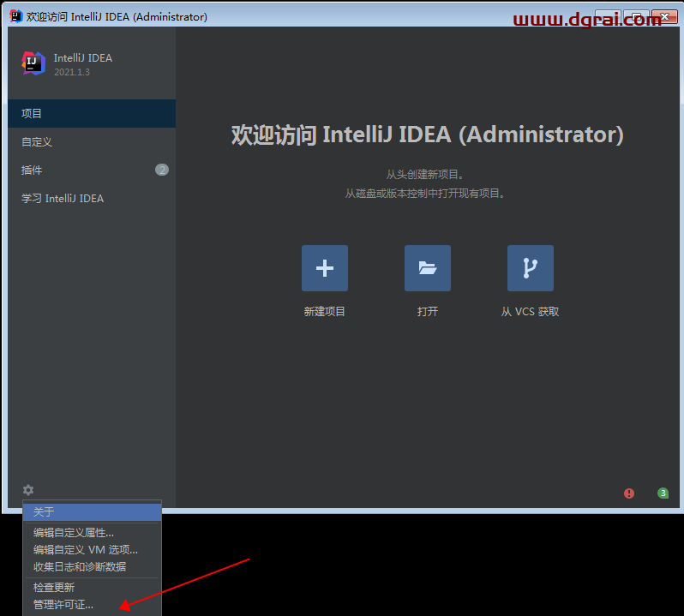The height and width of the screenshot is (616, 684).
Task: Click the 从 VCS 获取 label
Action: 530,312
